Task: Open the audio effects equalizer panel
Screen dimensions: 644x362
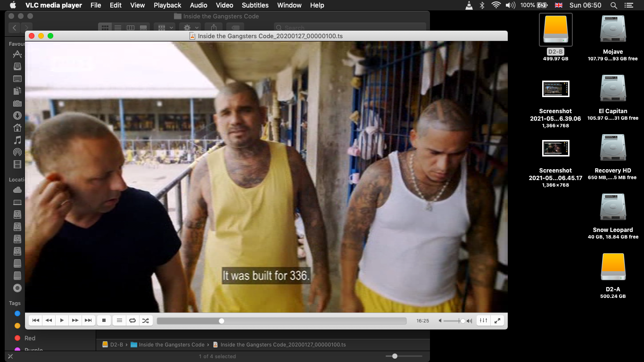Action: pos(484,321)
